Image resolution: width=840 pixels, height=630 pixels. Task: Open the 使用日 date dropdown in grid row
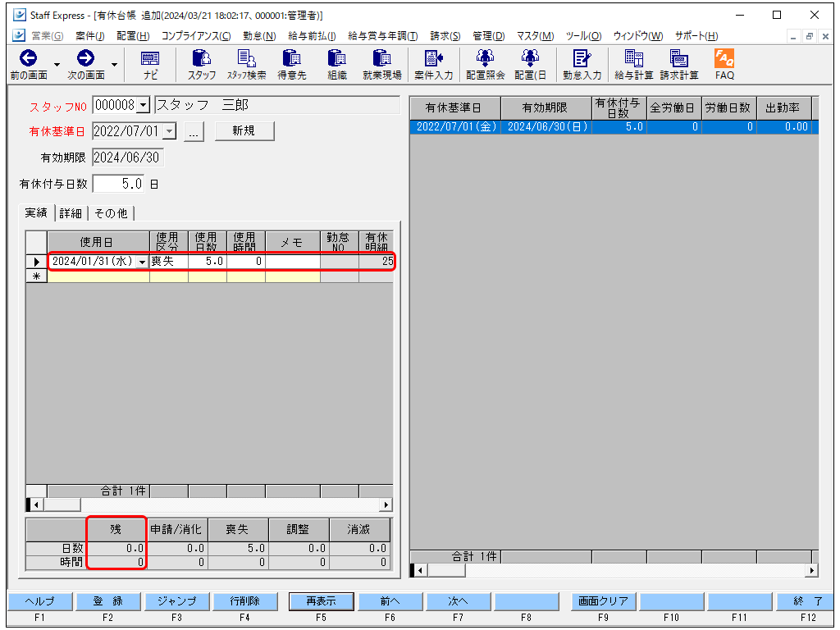(x=142, y=262)
